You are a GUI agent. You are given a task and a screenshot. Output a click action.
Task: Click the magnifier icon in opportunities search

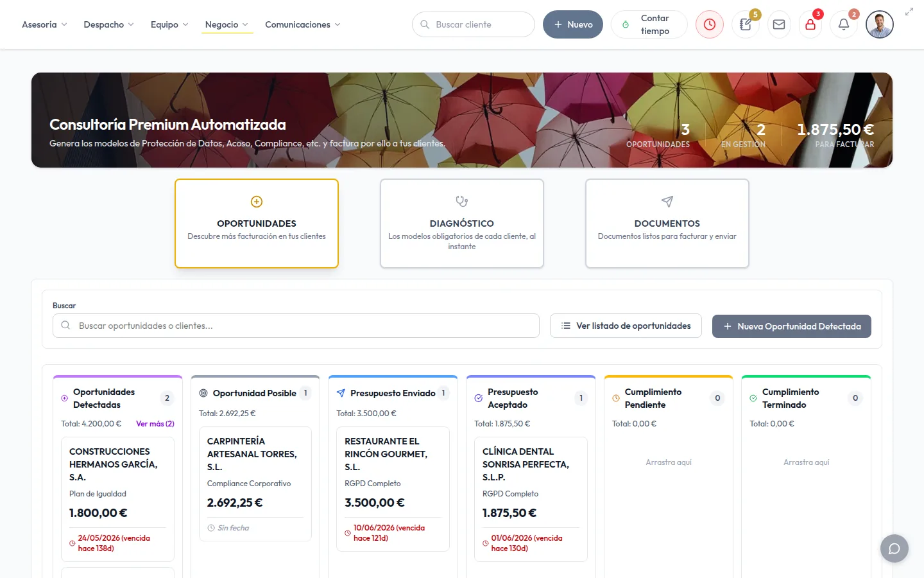point(65,326)
